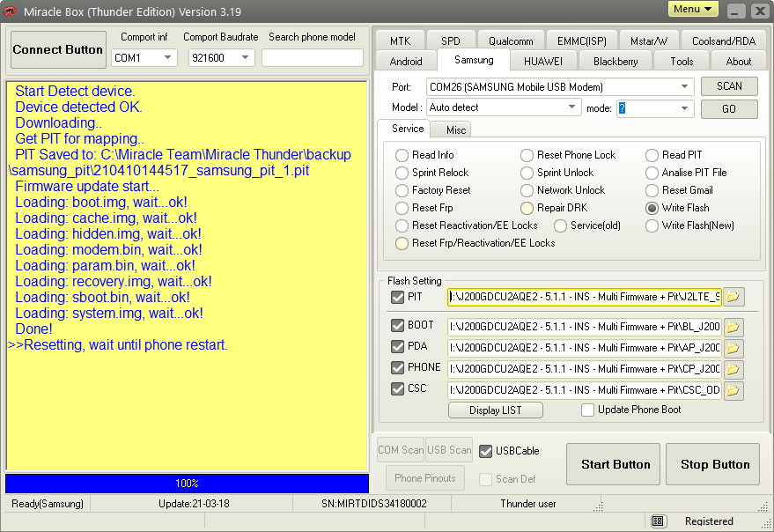Open the About tab
774x532 pixels.
(x=739, y=62)
